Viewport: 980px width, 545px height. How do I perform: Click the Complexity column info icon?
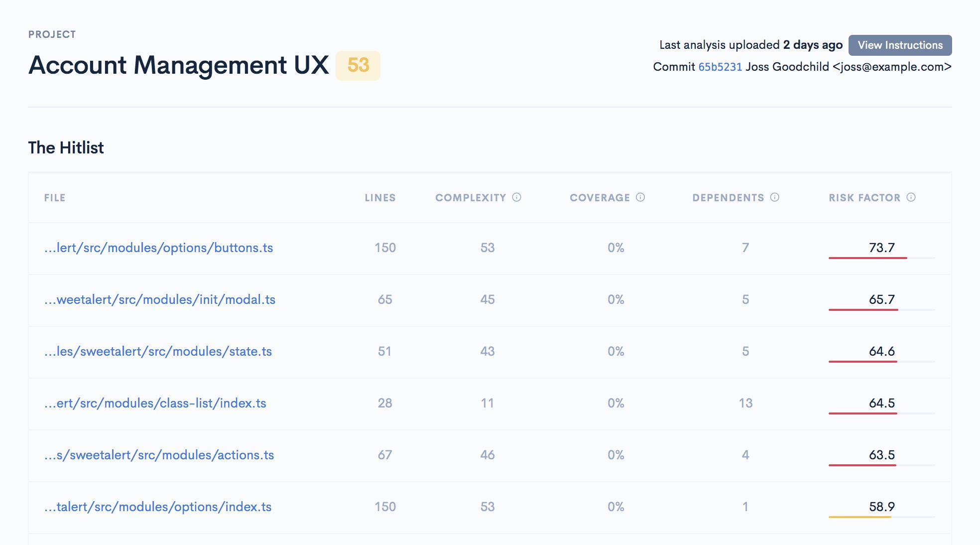pyautogui.click(x=516, y=197)
